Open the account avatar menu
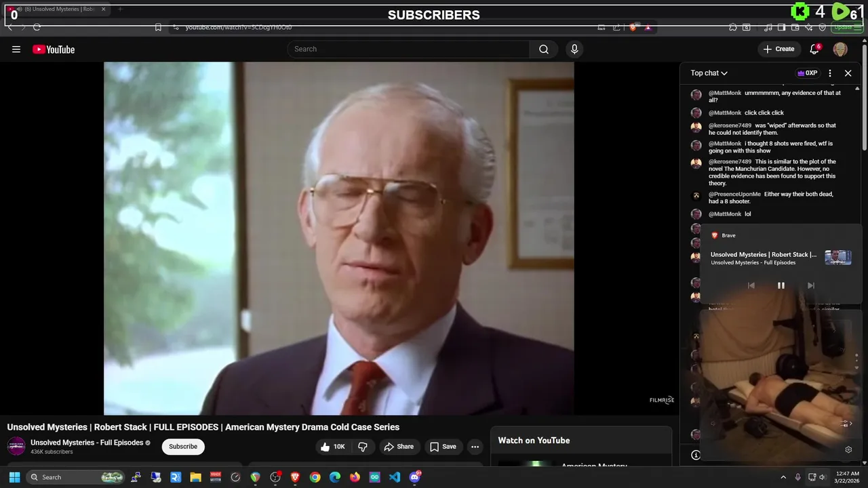This screenshot has height=488, width=868. pyautogui.click(x=840, y=49)
